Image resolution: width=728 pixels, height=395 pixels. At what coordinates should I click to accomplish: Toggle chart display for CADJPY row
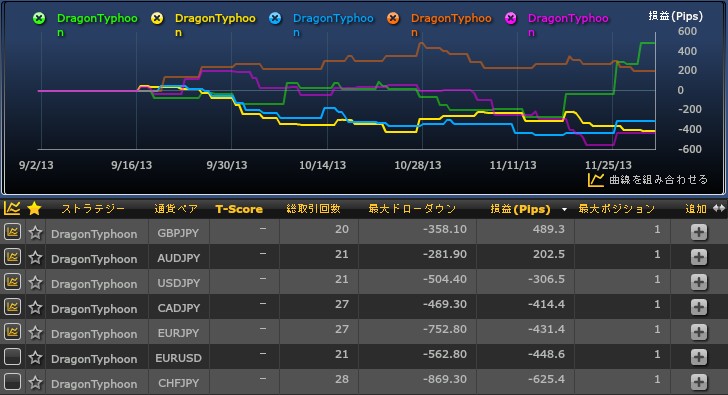point(13,306)
